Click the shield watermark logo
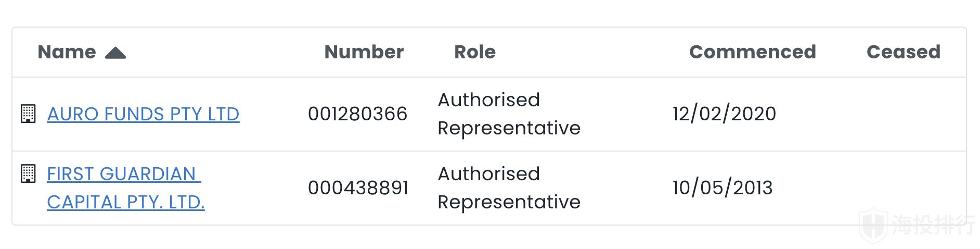980x249 pixels. (874, 225)
